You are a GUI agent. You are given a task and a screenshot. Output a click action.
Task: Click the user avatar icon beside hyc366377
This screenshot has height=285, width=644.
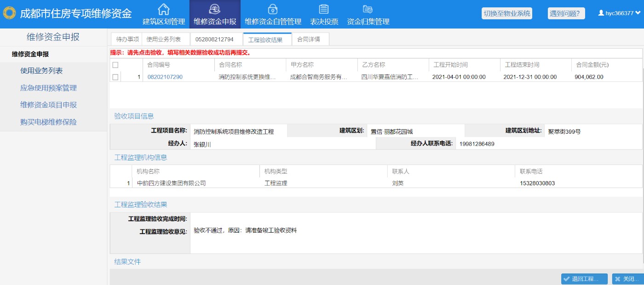point(601,13)
